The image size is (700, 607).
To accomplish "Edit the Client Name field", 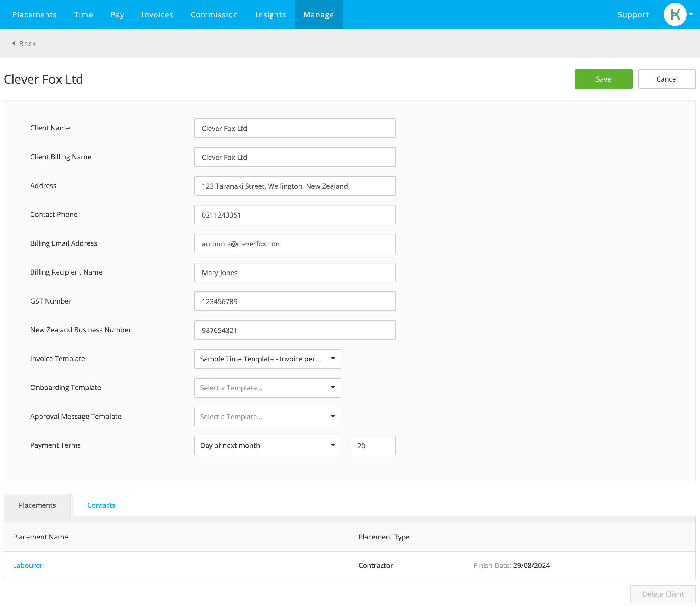I will coord(295,128).
